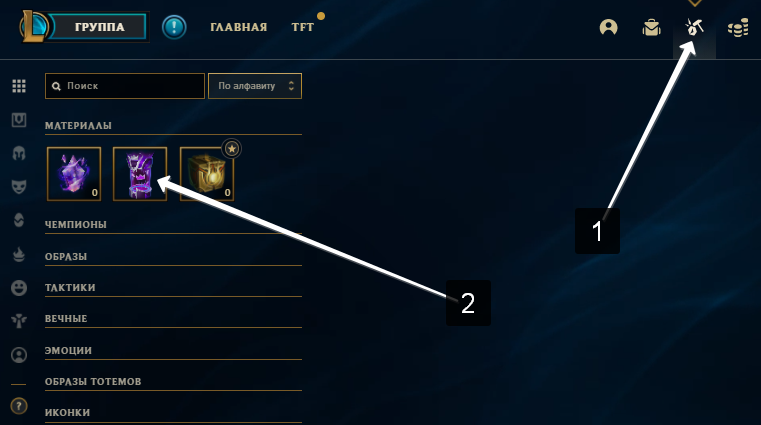Click the ГРУППА button
Viewport: 761px width, 425px height.
click(99, 27)
